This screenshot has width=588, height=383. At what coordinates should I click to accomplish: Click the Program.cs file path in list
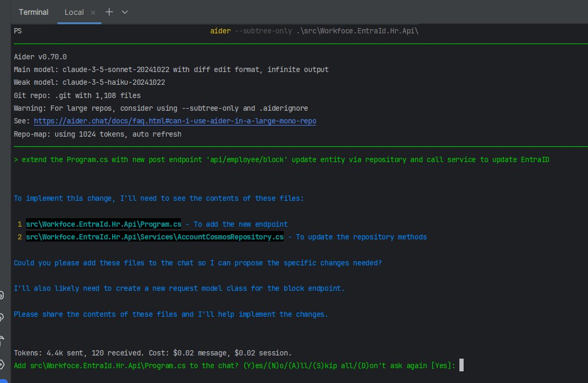pyautogui.click(x=103, y=224)
